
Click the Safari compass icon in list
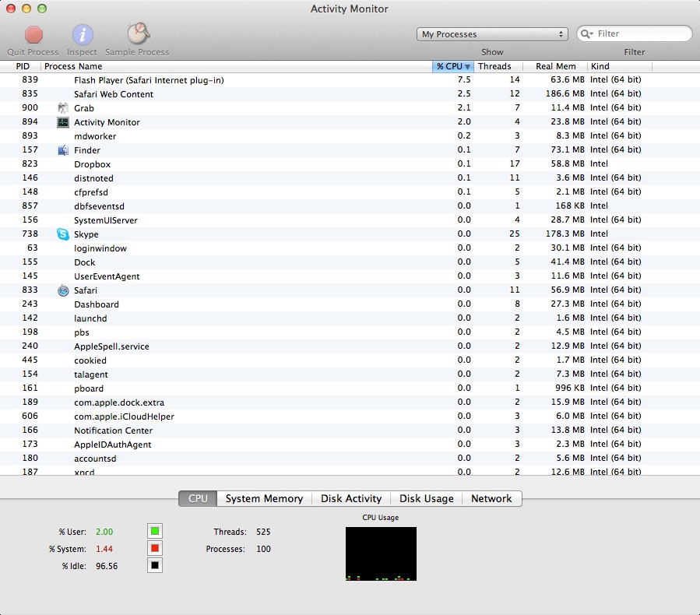pos(63,290)
